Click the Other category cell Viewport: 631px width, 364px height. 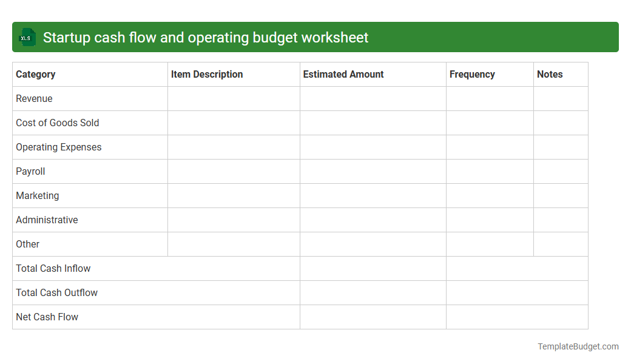(27, 244)
